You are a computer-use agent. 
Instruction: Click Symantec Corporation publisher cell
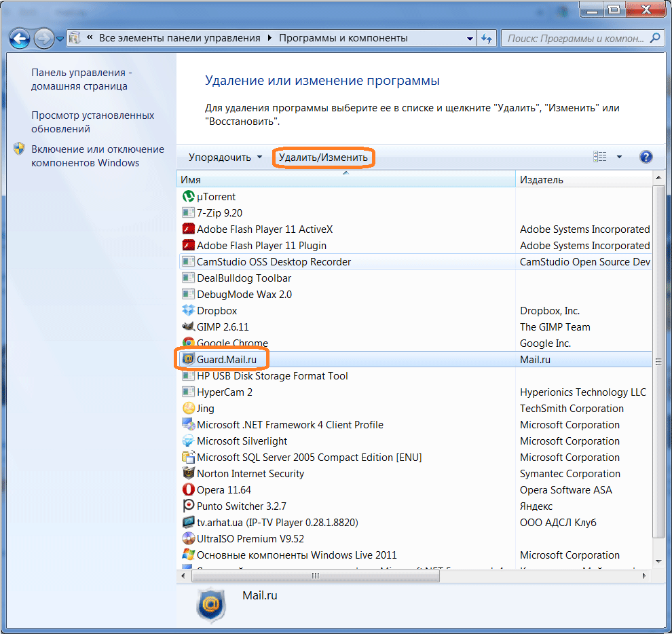pyautogui.click(x=570, y=473)
